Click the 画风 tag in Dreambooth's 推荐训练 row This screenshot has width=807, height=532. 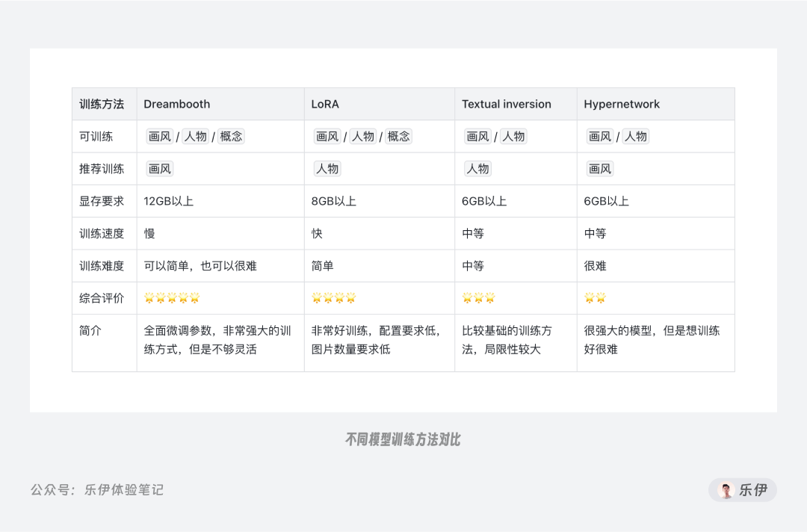coord(160,169)
